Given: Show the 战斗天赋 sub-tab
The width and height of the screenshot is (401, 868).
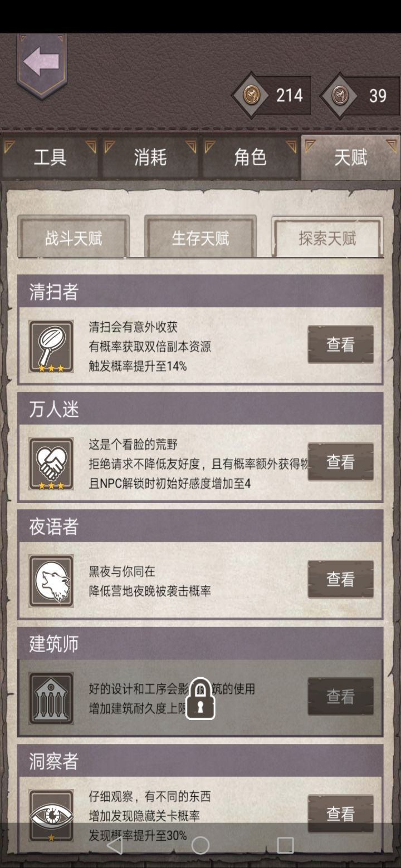Looking at the screenshot, I should (74, 239).
